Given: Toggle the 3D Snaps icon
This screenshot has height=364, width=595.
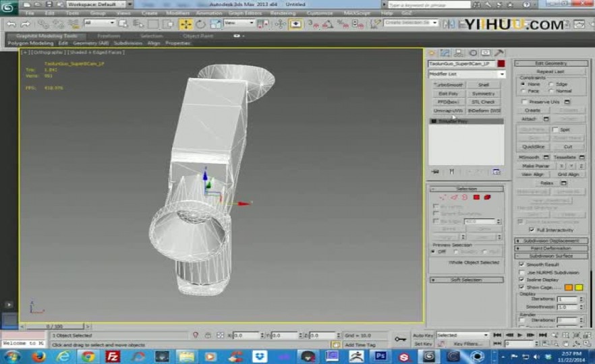Looking at the screenshot, I should coord(313,24).
